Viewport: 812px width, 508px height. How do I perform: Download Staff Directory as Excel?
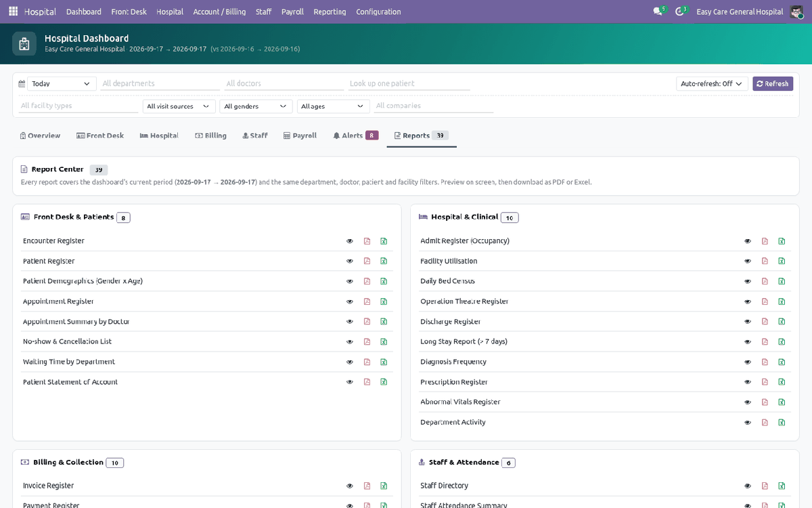782,486
